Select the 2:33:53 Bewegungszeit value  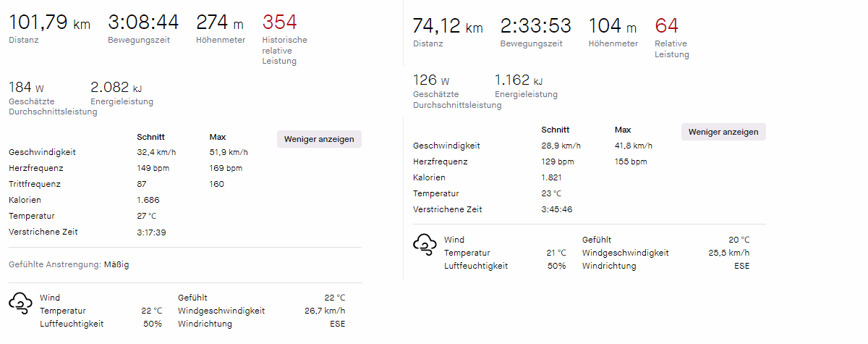tap(536, 26)
